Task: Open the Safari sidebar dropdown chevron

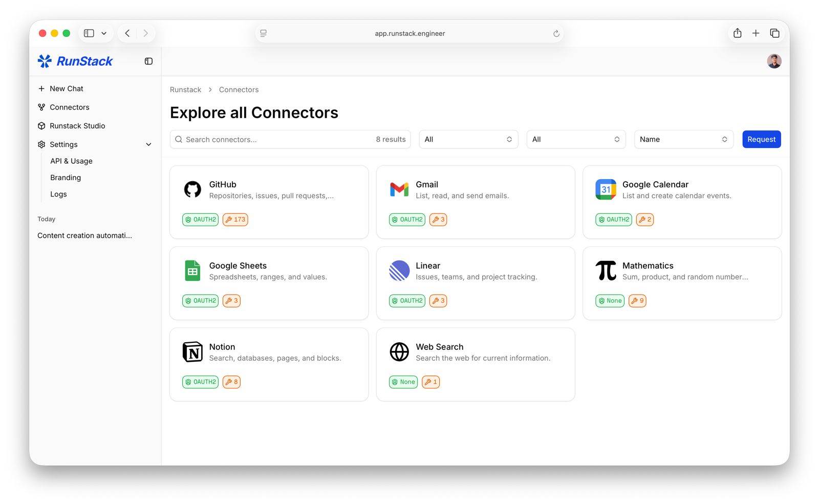Action: click(x=104, y=33)
